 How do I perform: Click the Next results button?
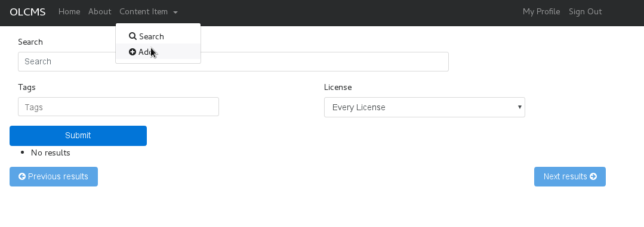click(x=569, y=176)
